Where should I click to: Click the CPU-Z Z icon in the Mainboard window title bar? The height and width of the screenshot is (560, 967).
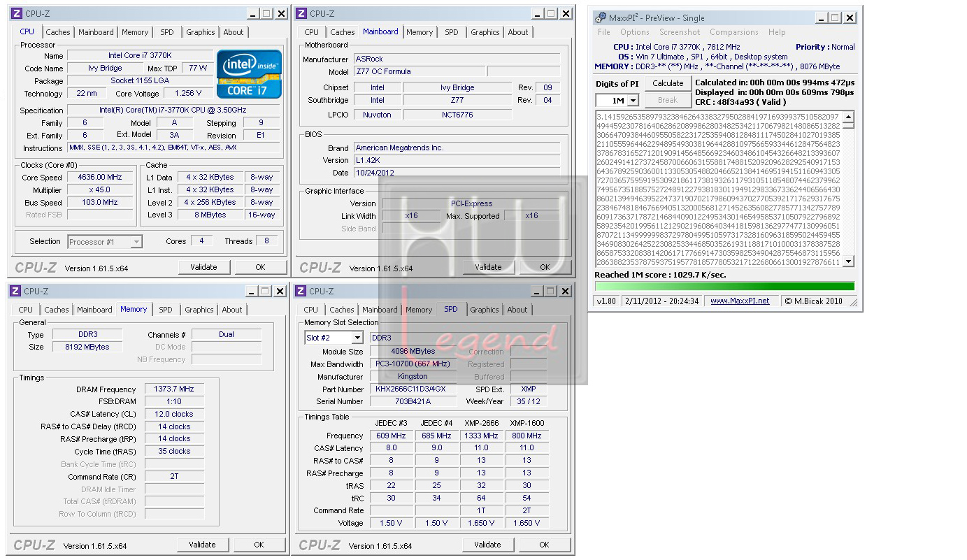pos(301,13)
